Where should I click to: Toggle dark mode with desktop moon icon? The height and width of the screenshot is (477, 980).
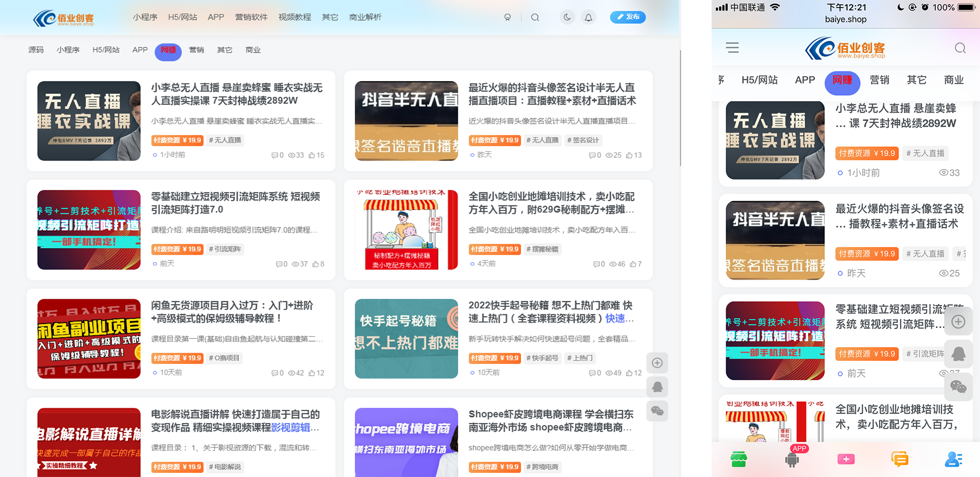pyautogui.click(x=567, y=17)
